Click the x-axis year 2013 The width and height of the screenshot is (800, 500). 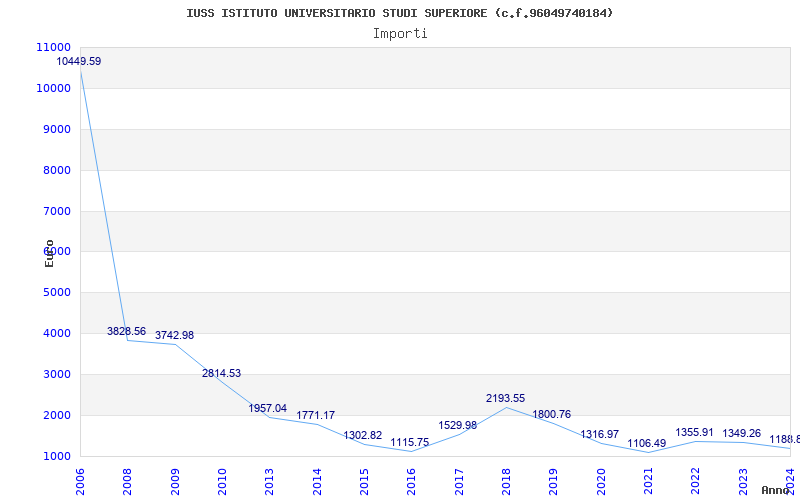[x=269, y=482]
